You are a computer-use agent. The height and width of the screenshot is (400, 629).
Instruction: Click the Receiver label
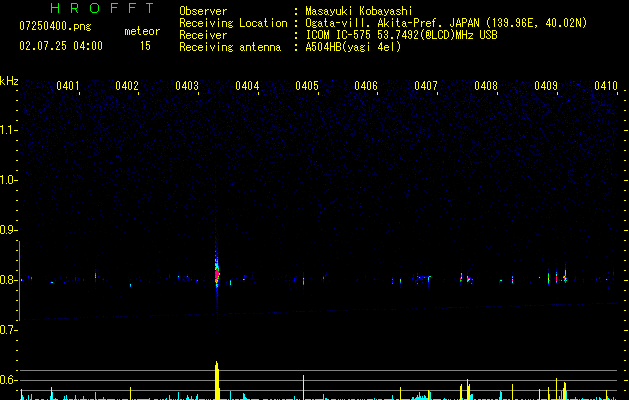203,35
